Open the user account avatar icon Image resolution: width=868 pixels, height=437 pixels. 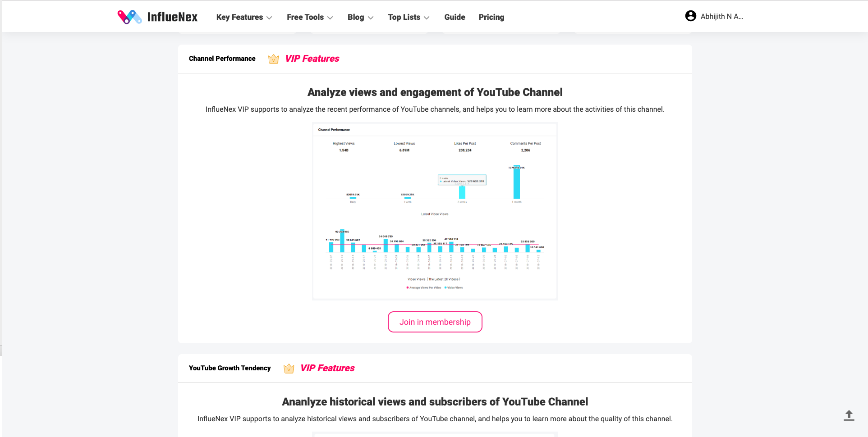coord(690,16)
